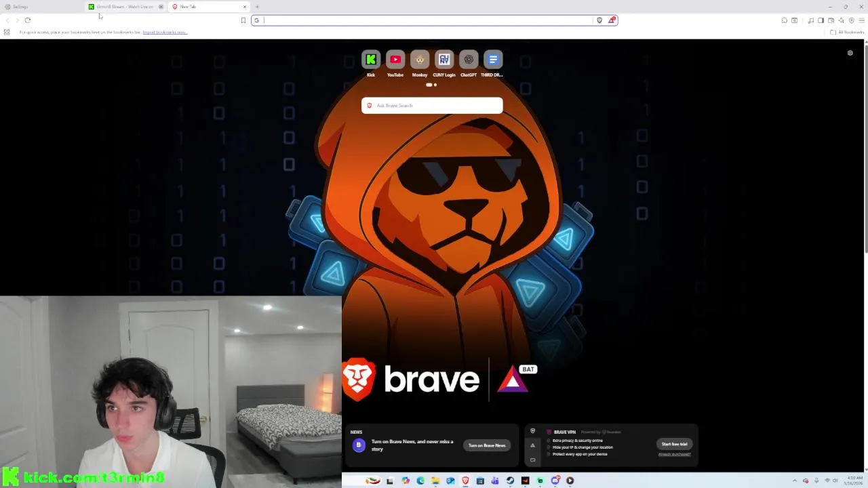Click the Brave Shields icon in address bar
This screenshot has height=488, width=868.
[599, 20]
